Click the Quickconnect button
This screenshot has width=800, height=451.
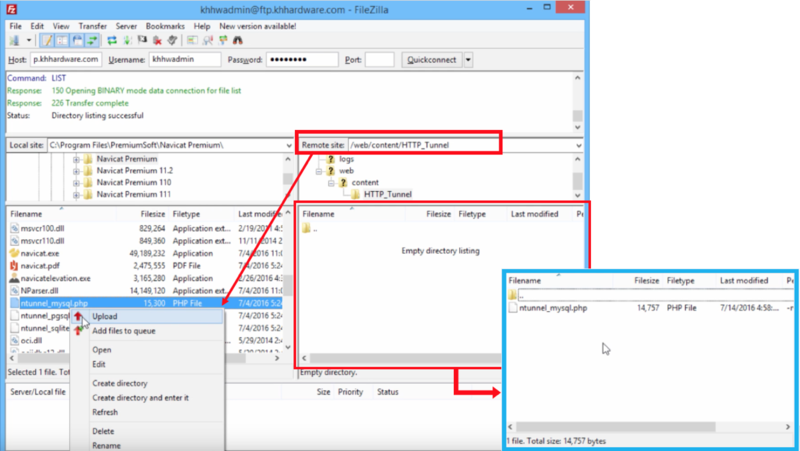tap(432, 60)
